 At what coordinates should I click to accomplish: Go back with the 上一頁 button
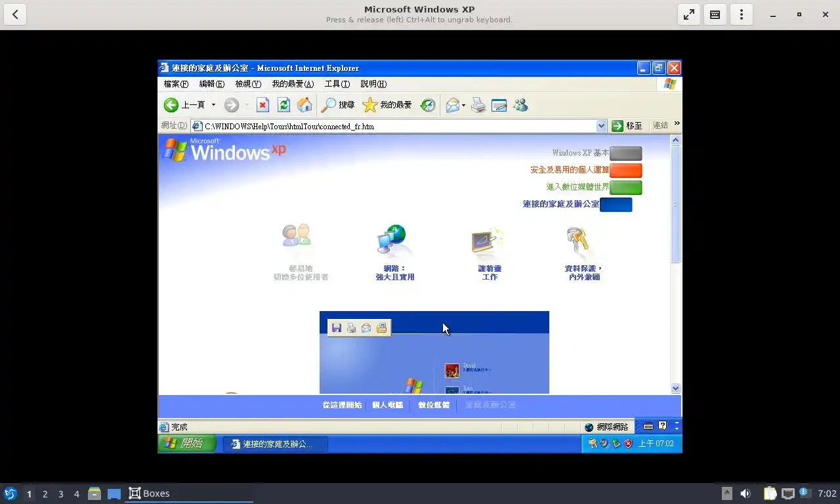click(x=184, y=105)
